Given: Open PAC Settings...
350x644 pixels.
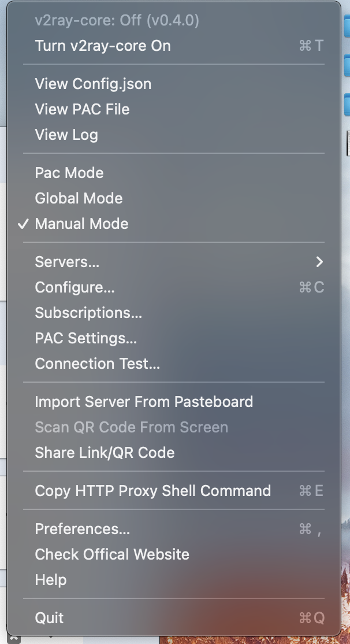Looking at the screenshot, I should click(85, 338).
